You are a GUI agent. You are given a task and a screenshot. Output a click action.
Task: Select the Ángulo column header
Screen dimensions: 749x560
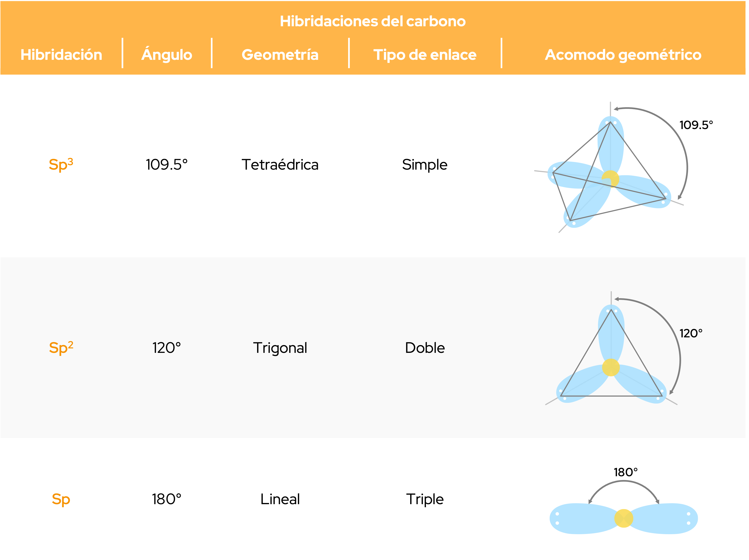point(167,54)
